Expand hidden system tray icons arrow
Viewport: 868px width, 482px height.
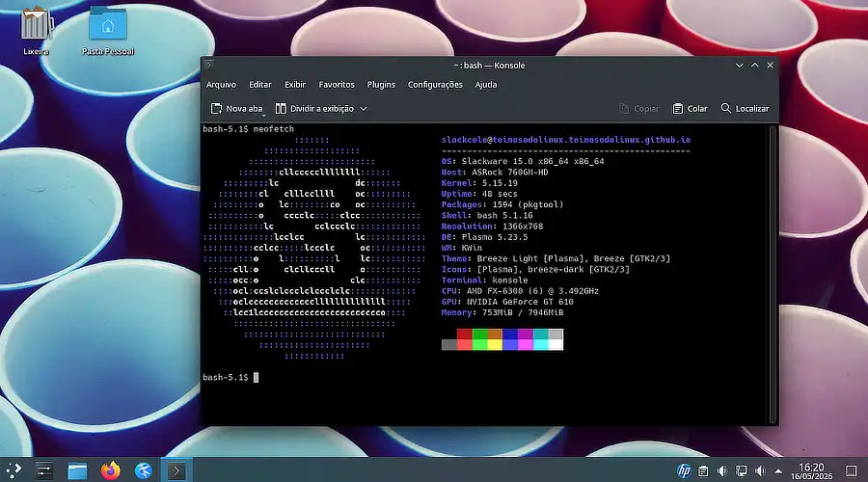pos(778,471)
